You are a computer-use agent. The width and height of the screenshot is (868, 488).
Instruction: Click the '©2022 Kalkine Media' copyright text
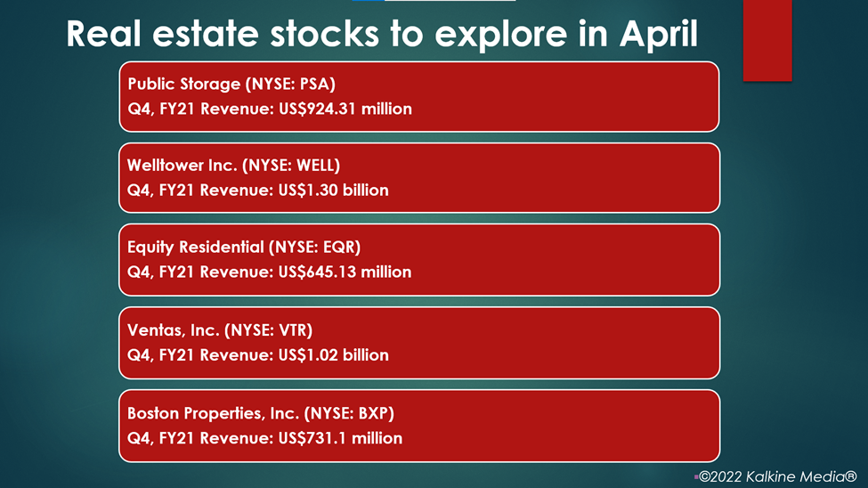coord(778,476)
